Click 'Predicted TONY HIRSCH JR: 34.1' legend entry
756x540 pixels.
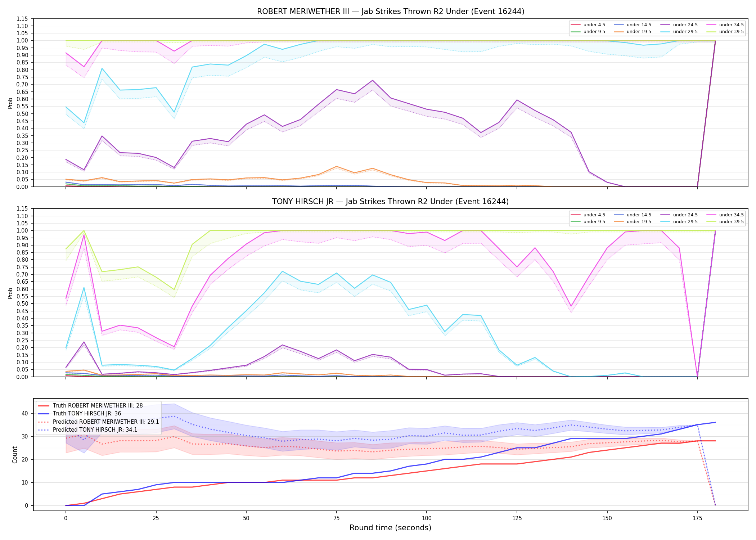click(x=87, y=430)
